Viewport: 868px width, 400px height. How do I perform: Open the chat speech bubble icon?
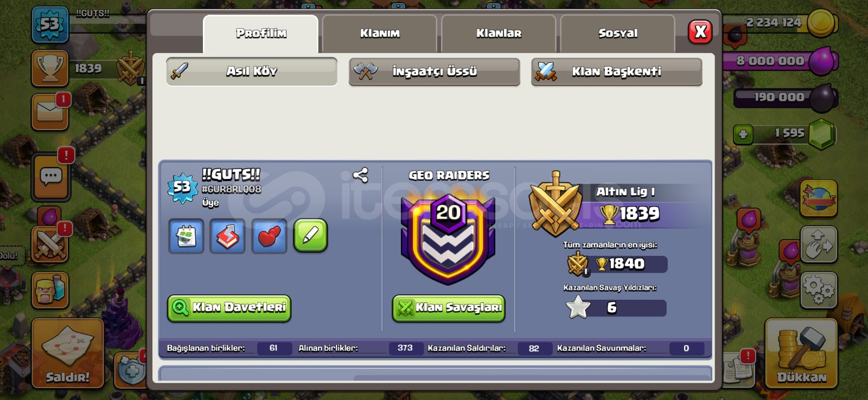point(50,177)
